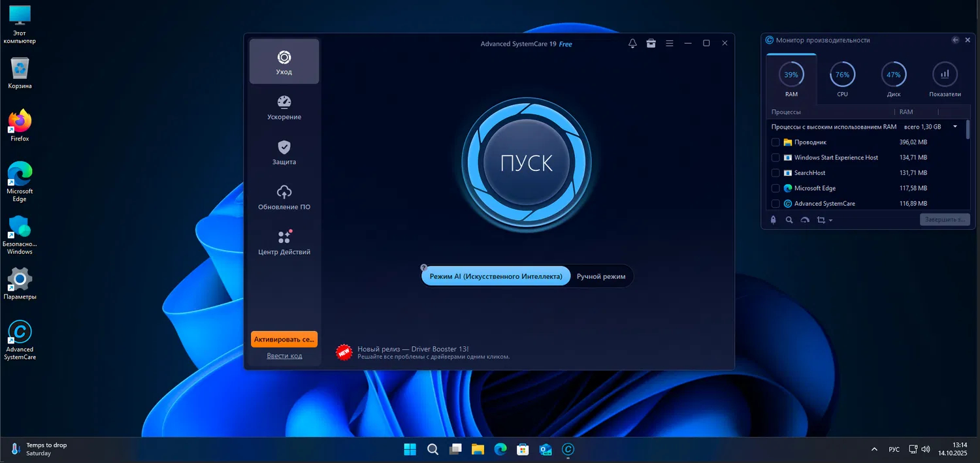Switch to Ручной режим
Screen dimensions: 980x463
click(x=601, y=276)
